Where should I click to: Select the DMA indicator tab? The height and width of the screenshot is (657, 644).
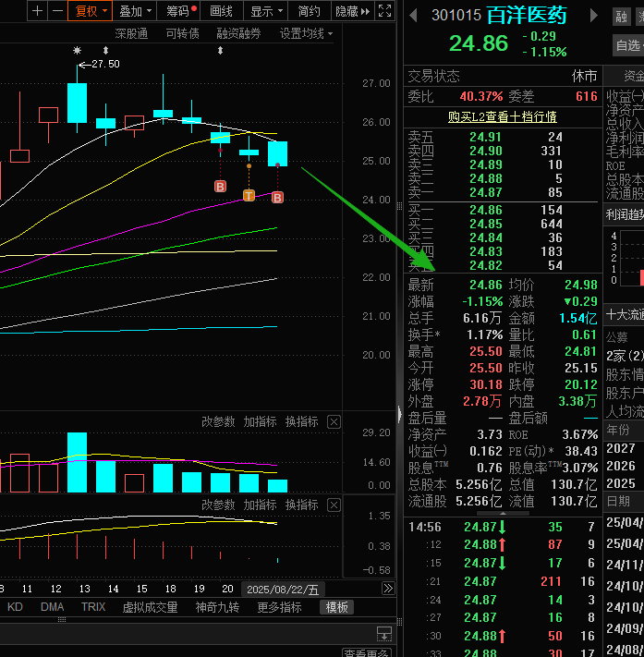pos(52,607)
